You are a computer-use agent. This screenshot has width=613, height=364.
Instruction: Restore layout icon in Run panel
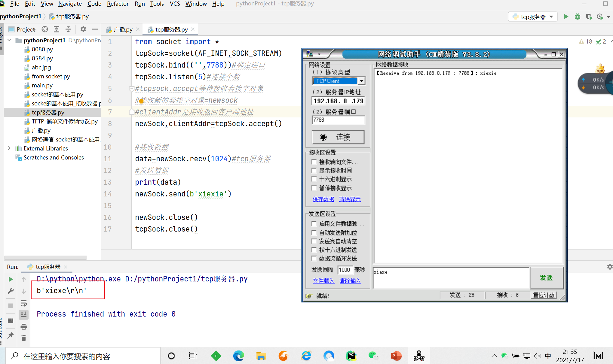[x=11, y=320]
